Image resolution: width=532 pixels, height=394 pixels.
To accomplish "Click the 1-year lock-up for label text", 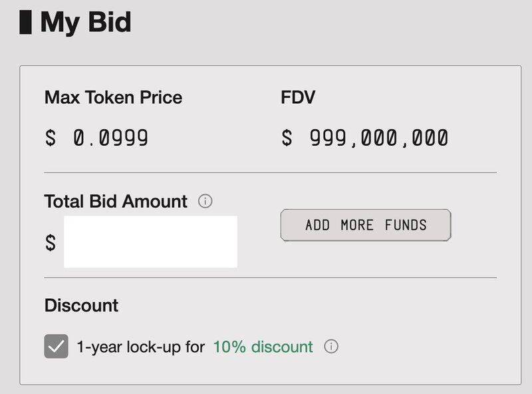I will (x=141, y=347).
